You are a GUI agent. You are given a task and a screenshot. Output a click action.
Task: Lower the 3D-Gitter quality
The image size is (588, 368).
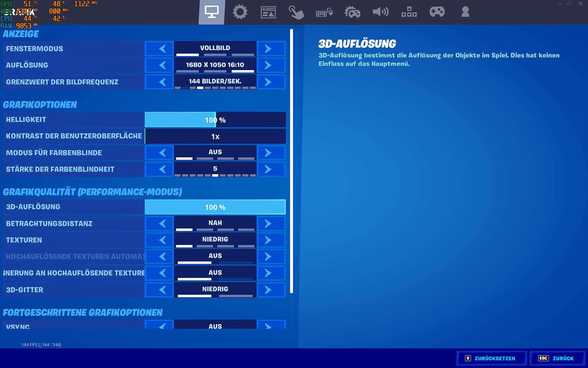(159, 290)
